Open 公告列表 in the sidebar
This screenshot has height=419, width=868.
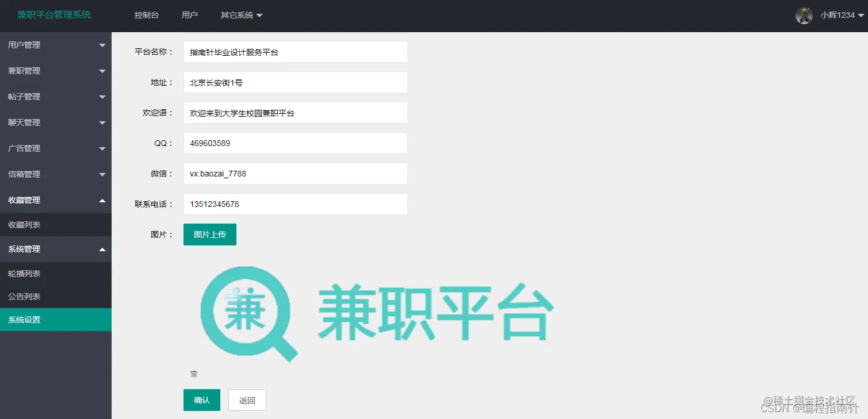point(56,297)
